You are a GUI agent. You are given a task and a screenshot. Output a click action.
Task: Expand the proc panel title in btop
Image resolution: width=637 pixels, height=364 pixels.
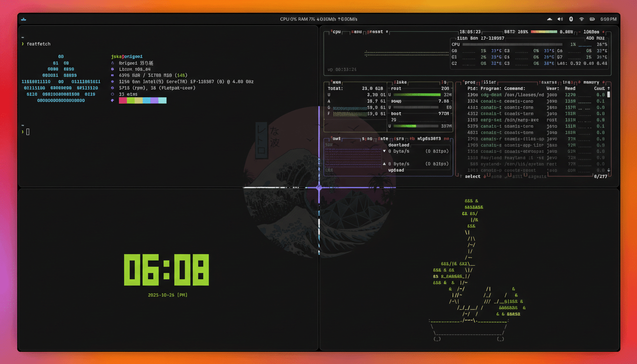pos(469,82)
